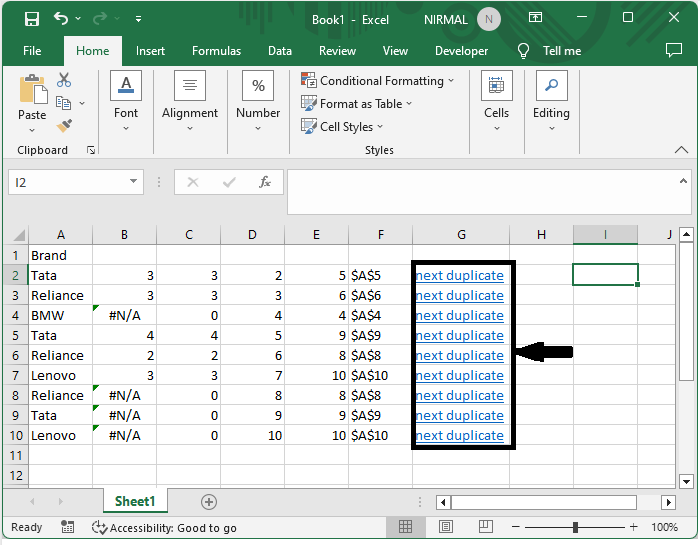
Task: Click the Undo arrow icon
Action: [x=62, y=19]
